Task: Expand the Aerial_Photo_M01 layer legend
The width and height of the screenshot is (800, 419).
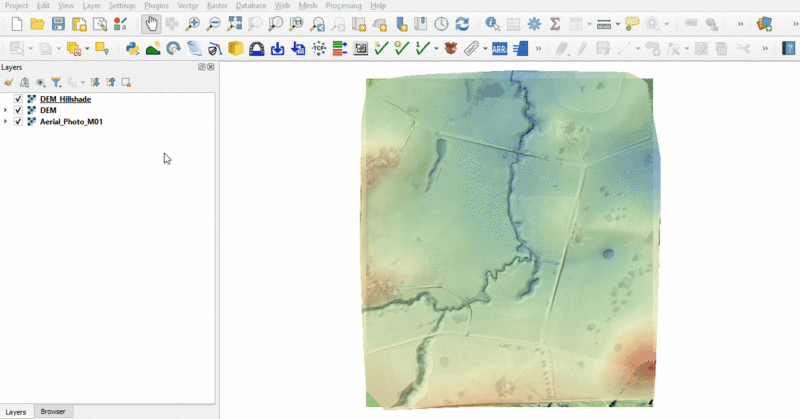Action: [6, 121]
